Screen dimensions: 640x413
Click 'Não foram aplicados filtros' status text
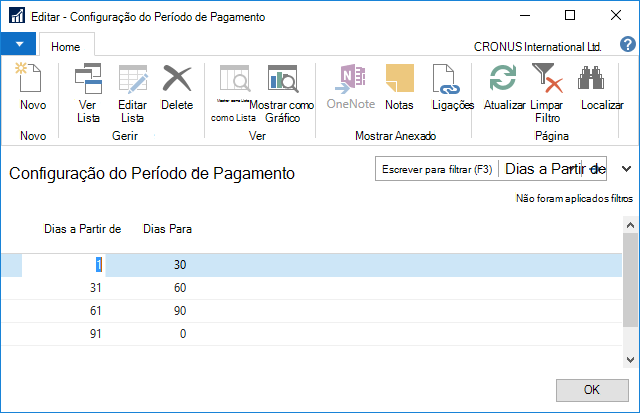[x=574, y=198]
